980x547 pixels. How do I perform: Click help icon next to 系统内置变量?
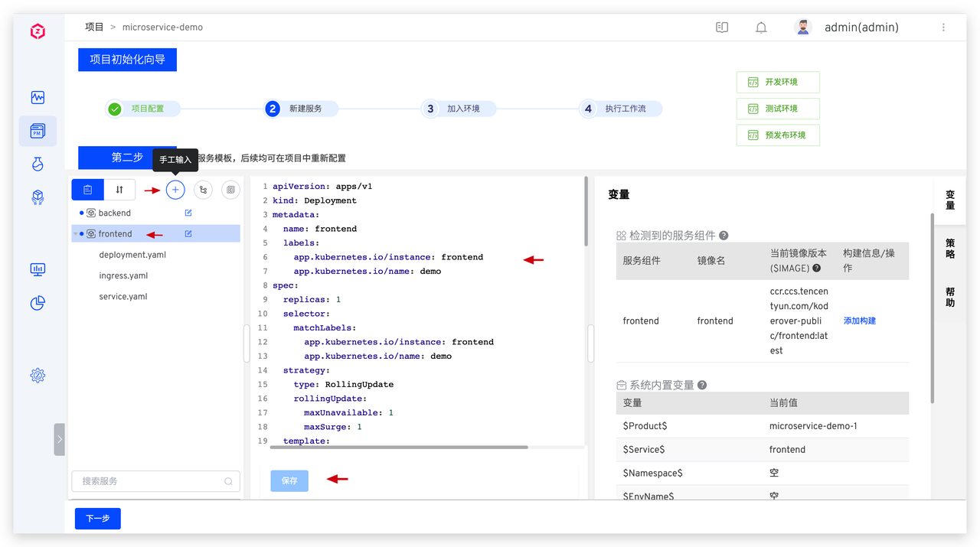click(x=702, y=386)
